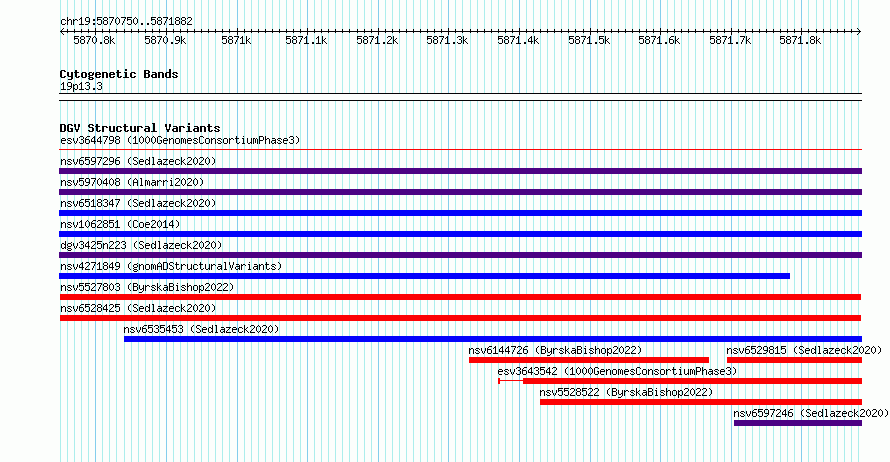Click the 19p13.3 band label
The width and height of the screenshot is (890, 462).
pos(81,86)
